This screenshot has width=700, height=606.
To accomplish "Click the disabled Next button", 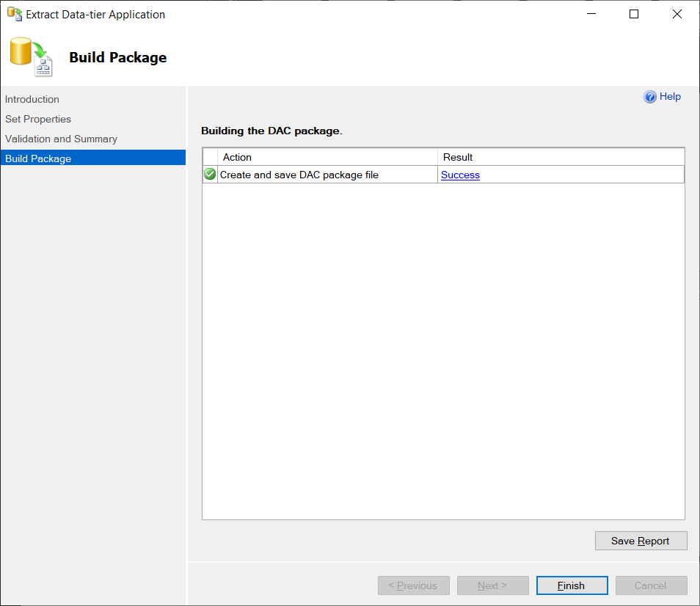I will (x=492, y=585).
